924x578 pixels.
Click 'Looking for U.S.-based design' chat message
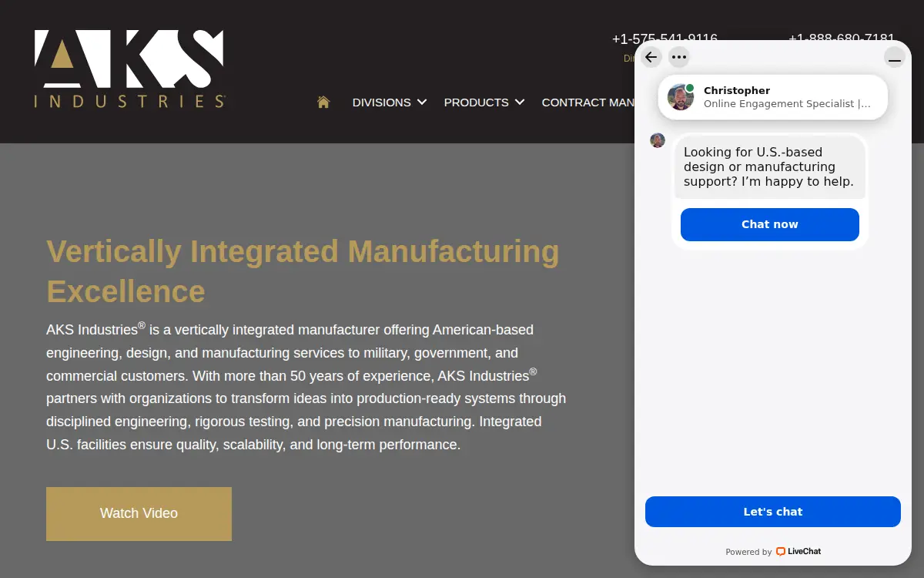770,167
